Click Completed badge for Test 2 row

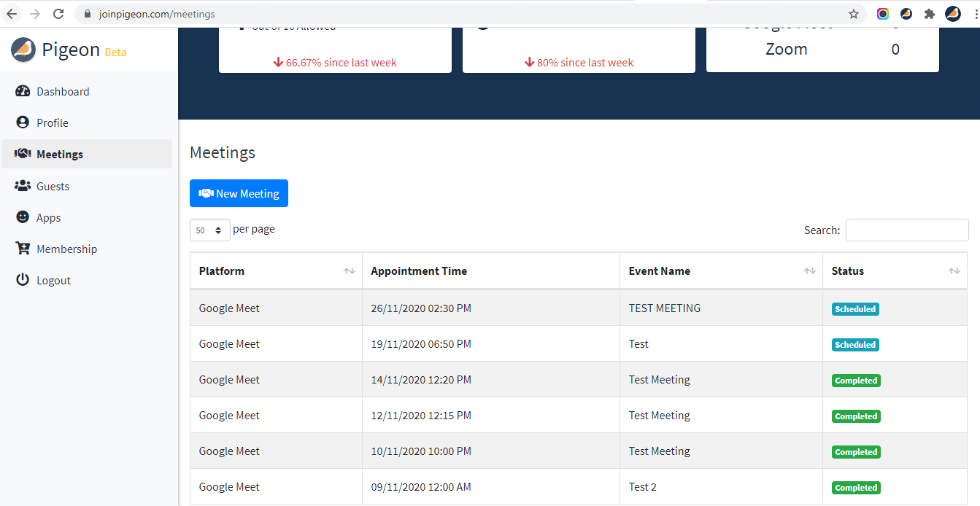[x=856, y=488]
